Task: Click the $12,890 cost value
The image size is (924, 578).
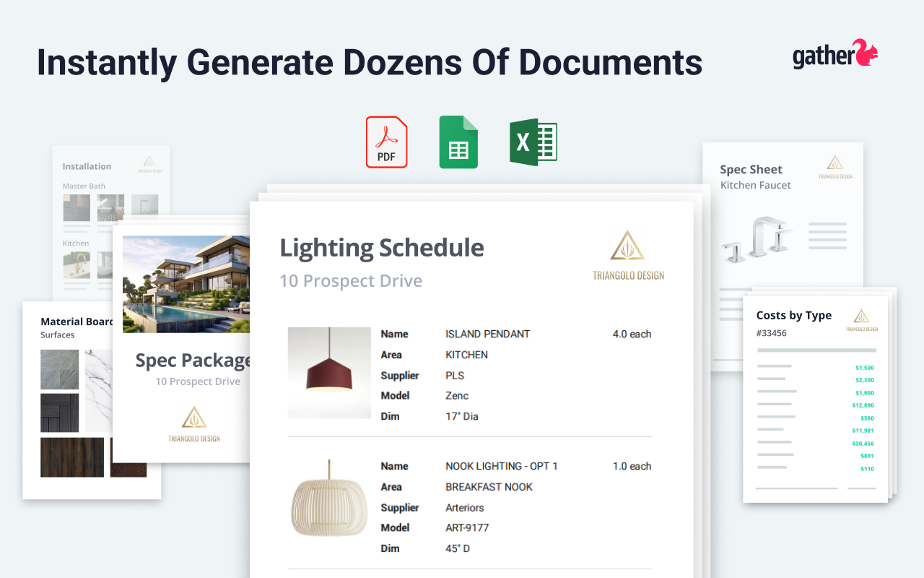Action: pyautogui.click(x=863, y=405)
